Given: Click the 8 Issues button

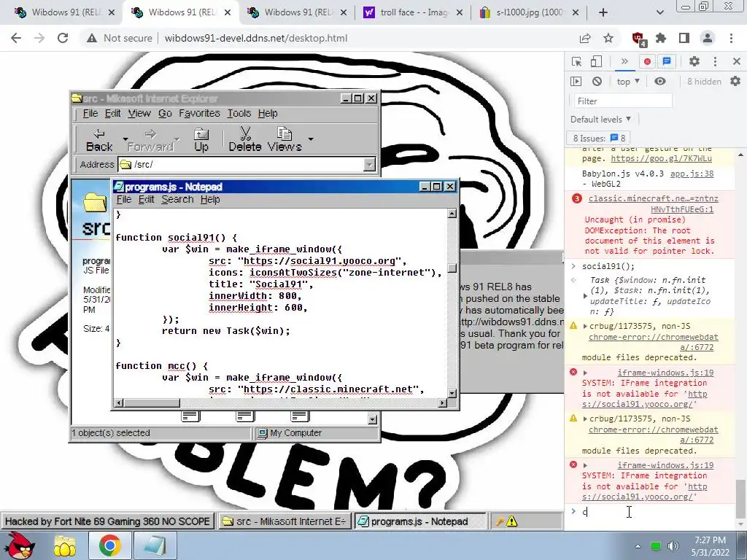Looking at the screenshot, I should pyautogui.click(x=599, y=138).
